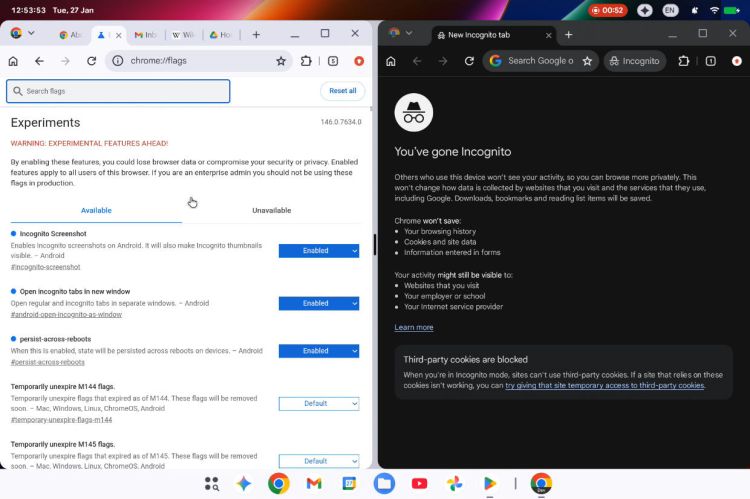Open Extensions puzzle icon in the flags window
The width and height of the screenshot is (750, 499).
(306, 61)
